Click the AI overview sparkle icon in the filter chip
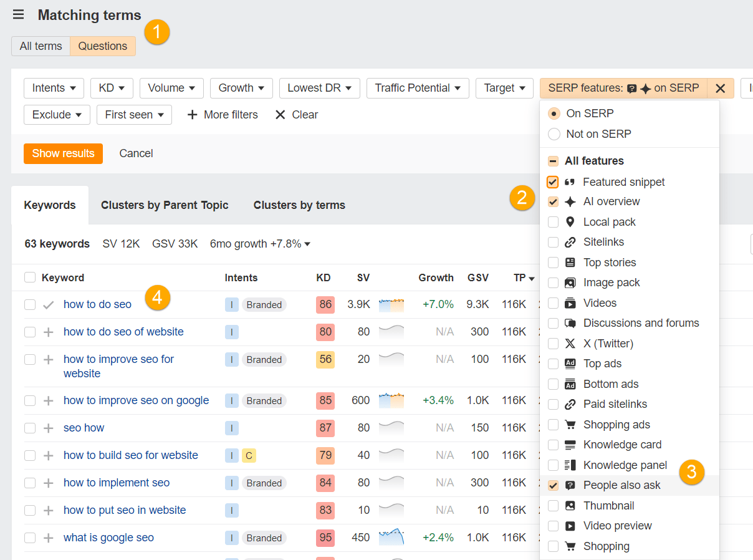 coord(645,88)
